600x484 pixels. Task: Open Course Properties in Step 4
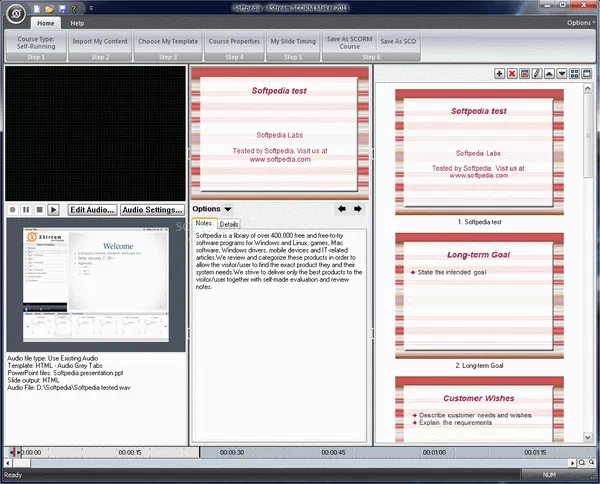234,41
